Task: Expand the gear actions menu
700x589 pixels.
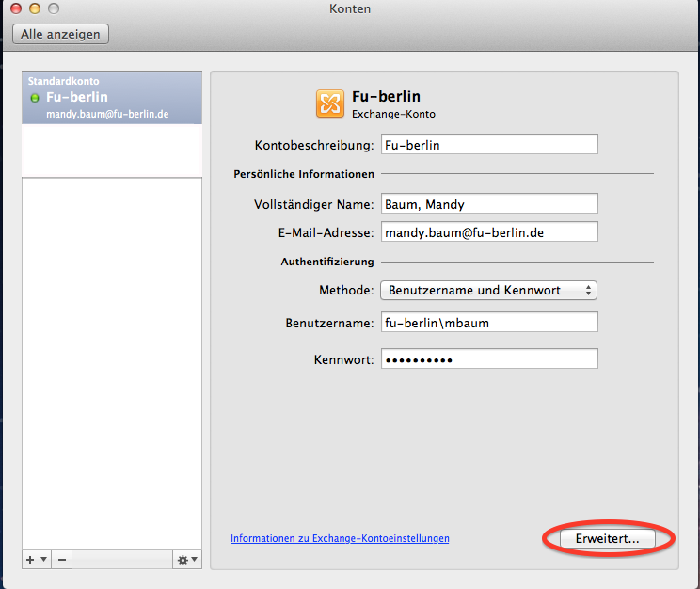Action: point(187,560)
